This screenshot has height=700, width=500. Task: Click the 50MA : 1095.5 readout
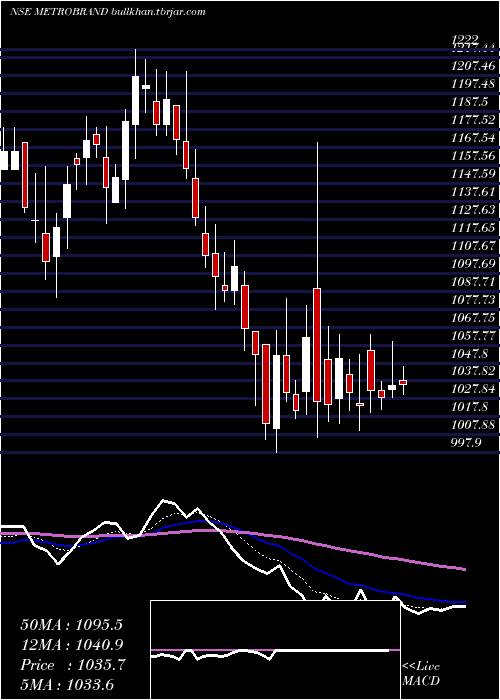click(x=71, y=625)
